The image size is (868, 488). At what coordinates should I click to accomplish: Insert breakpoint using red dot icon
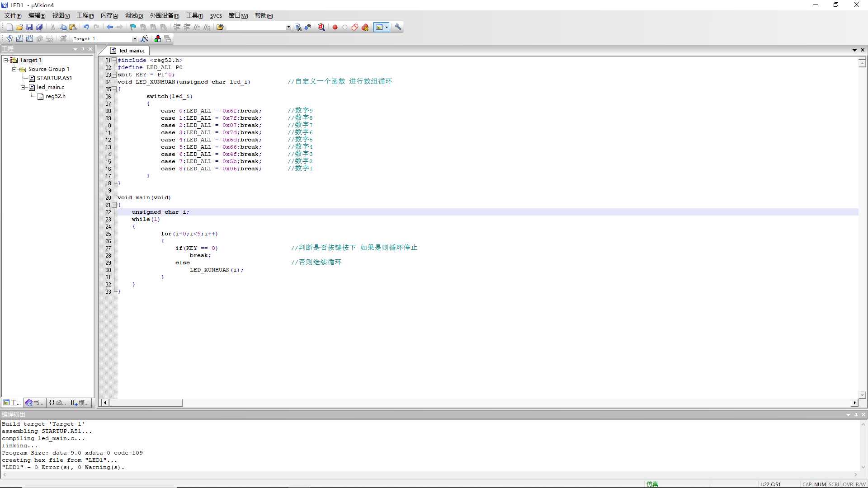tap(335, 27)
